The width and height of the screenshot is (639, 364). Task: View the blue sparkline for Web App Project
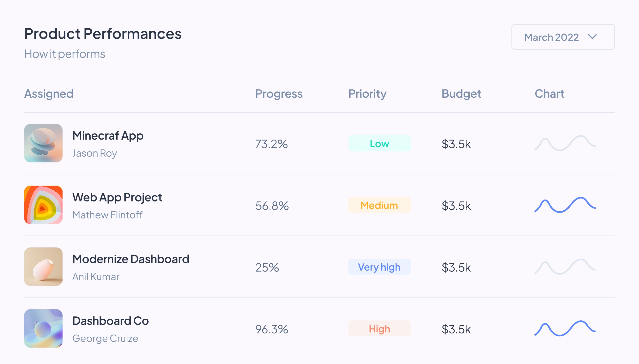pyautogui.click(x=565, y=205)
